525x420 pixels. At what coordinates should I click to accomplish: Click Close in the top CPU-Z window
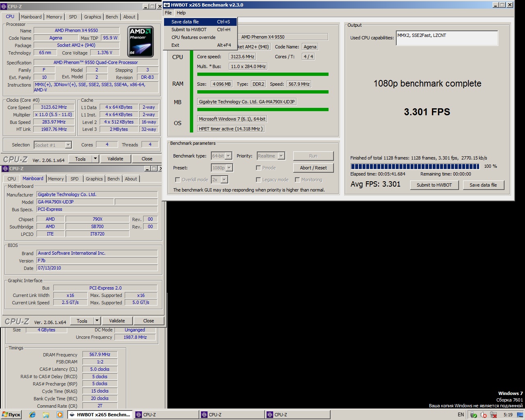pos(147,159)
